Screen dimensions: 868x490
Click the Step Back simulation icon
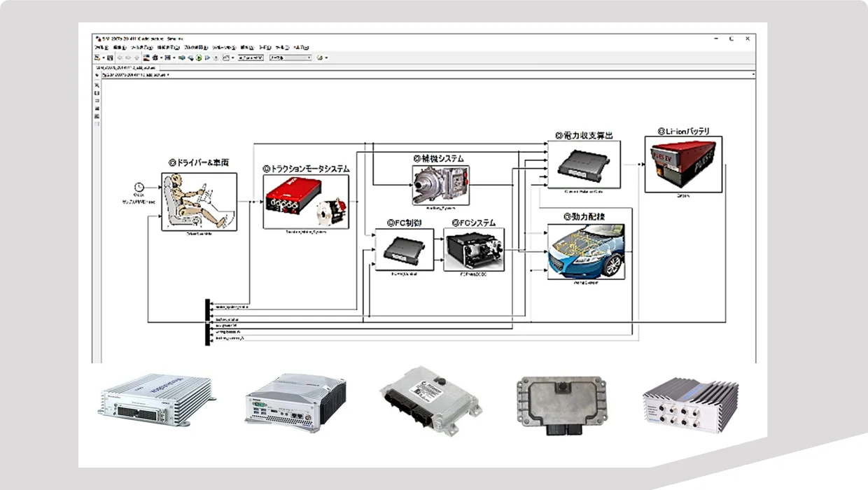[x=190, y=57]
